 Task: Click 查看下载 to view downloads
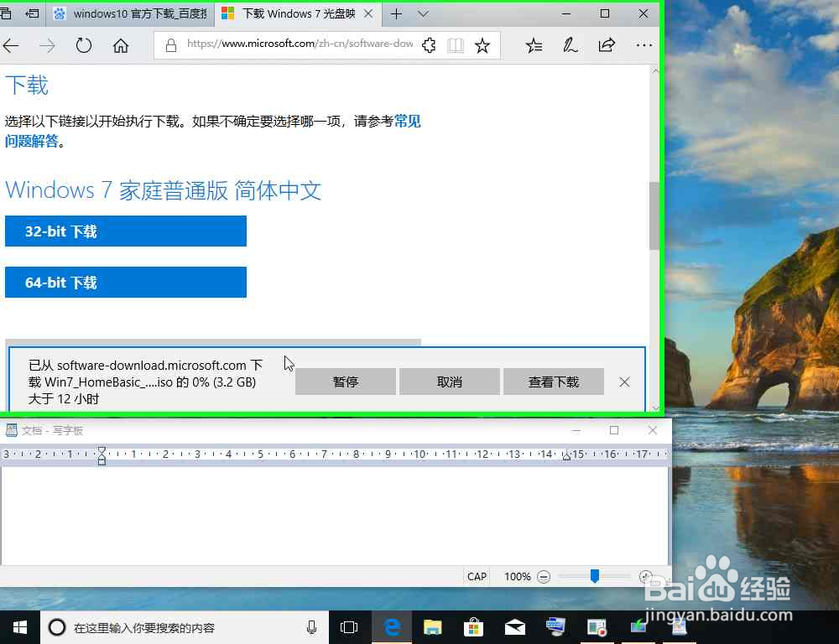554,382
